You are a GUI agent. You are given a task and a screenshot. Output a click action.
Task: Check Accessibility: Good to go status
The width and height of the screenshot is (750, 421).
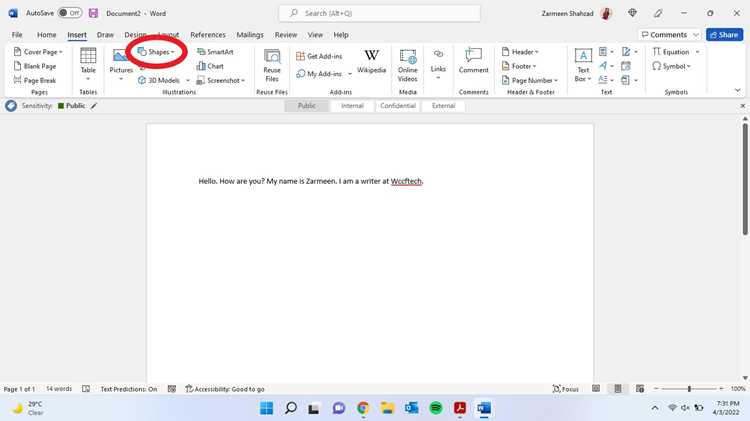tap(225, 389)
